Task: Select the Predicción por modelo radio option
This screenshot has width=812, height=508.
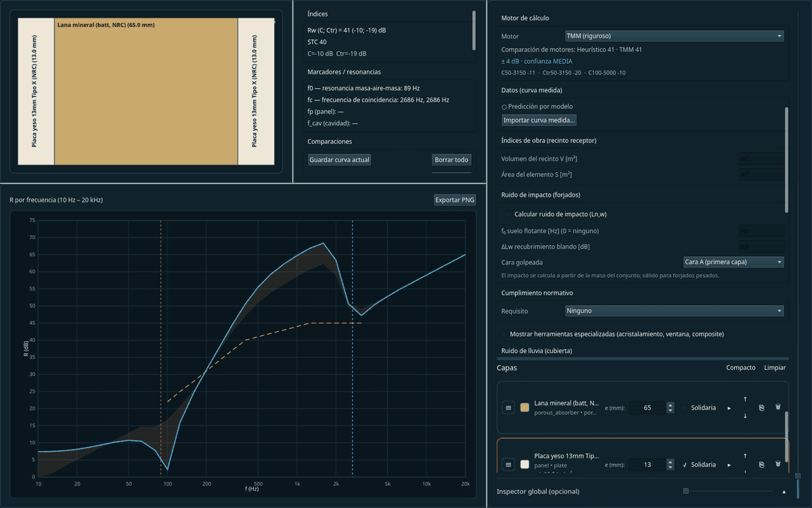Action: 504,107
